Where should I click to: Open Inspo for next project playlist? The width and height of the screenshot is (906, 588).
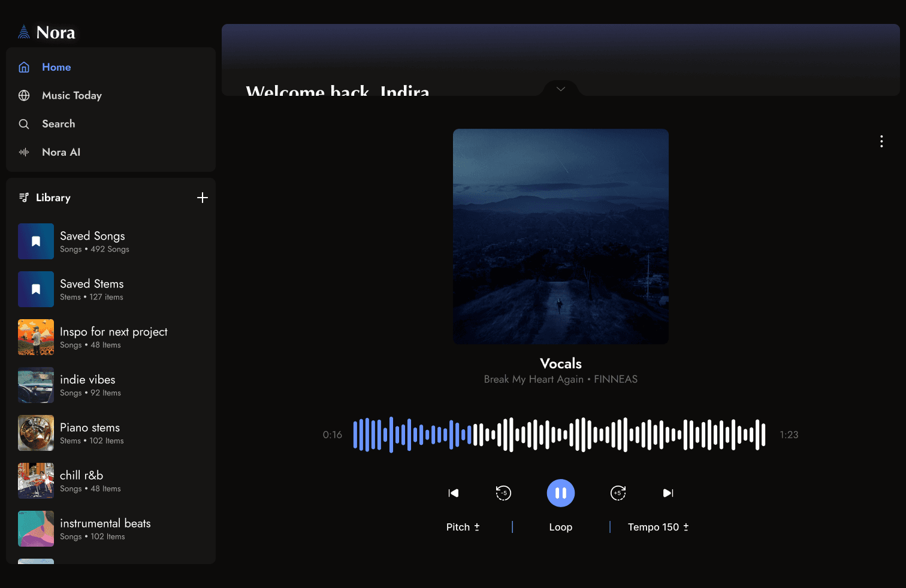pyautogui.click(x=114, y=332)
